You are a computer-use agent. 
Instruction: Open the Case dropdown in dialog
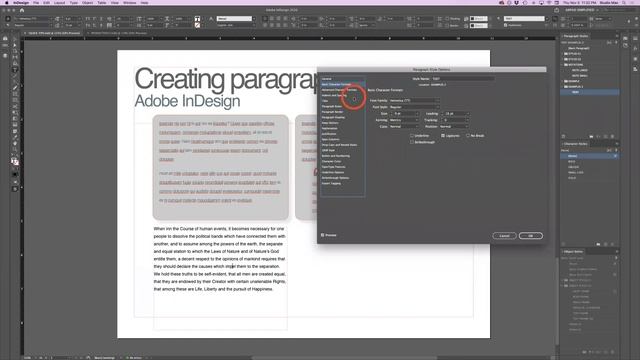404,127
